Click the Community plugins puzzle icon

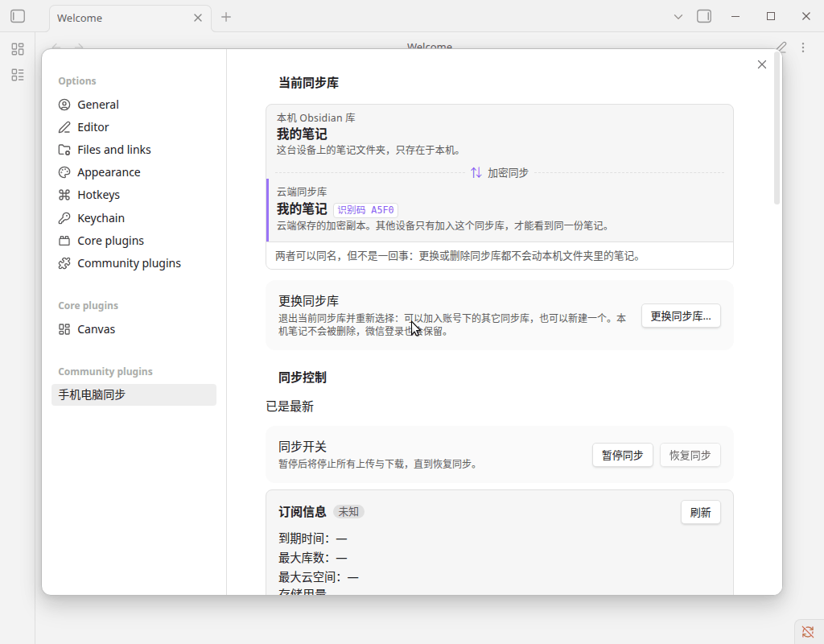coord(64,263)
